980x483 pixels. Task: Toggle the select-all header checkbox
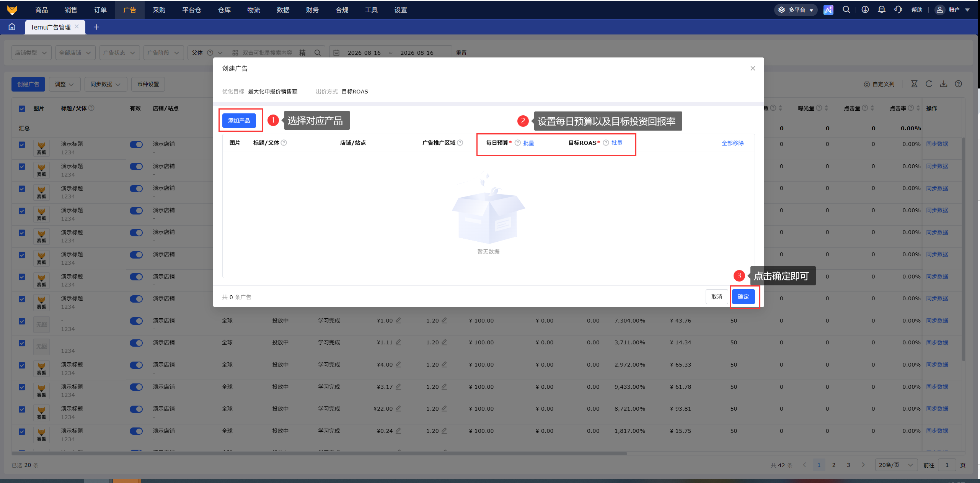22,108
